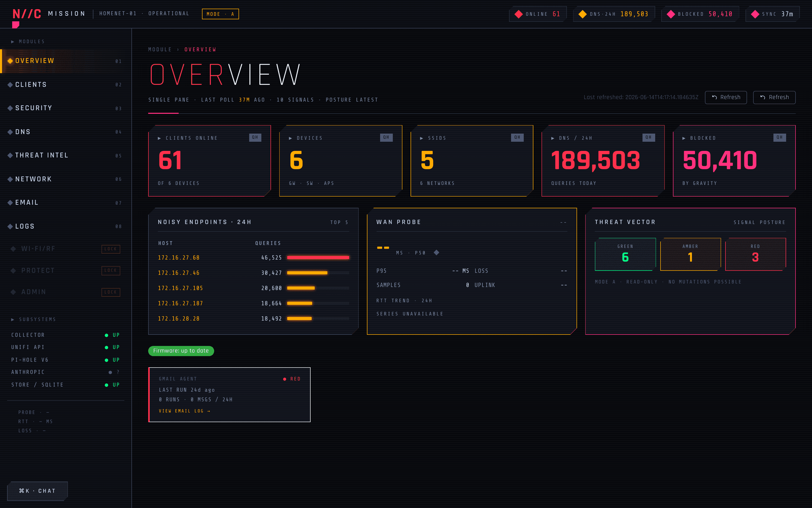Click the Security diamond icon in sidebar
This screenshot has width=812, height=508.
(10, 108)
